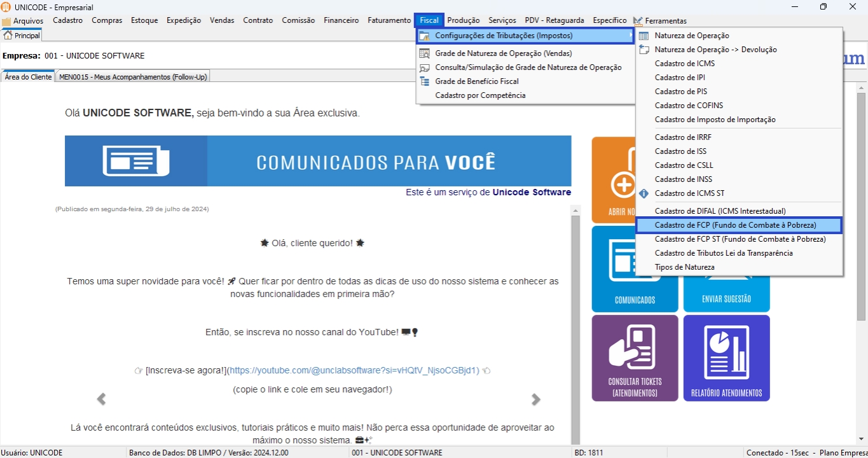Screen dimensions: 868x458
Task: Open the YouTube channel link
Action: 353,370
